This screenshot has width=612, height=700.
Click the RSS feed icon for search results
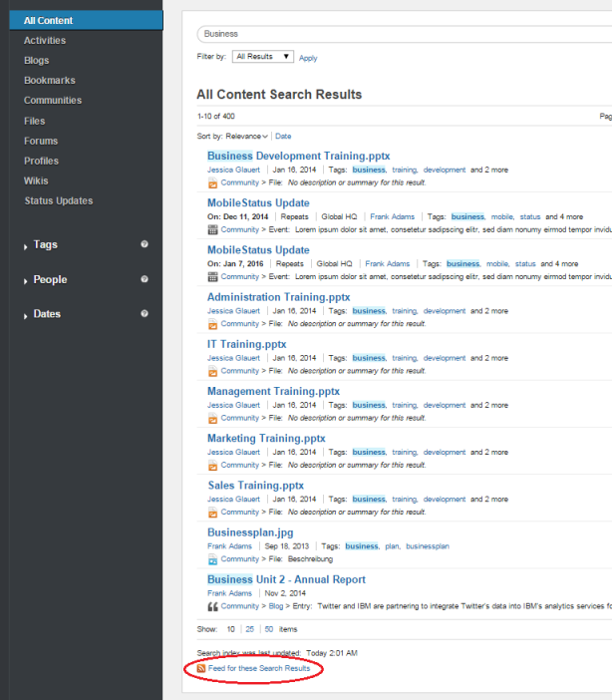coord(202,668)
